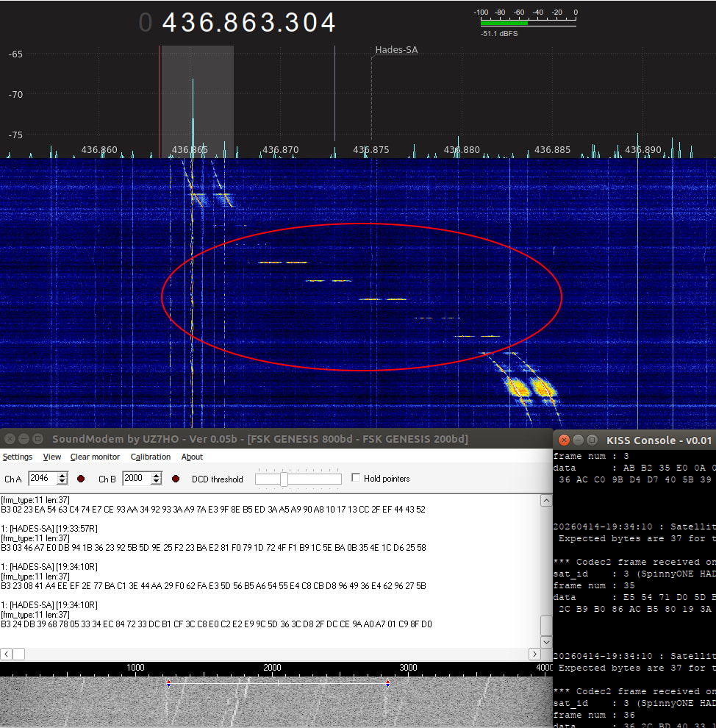Click Clear monitor in the menu bar
Screen dimensions: 716x728
[x=95, y=457]
